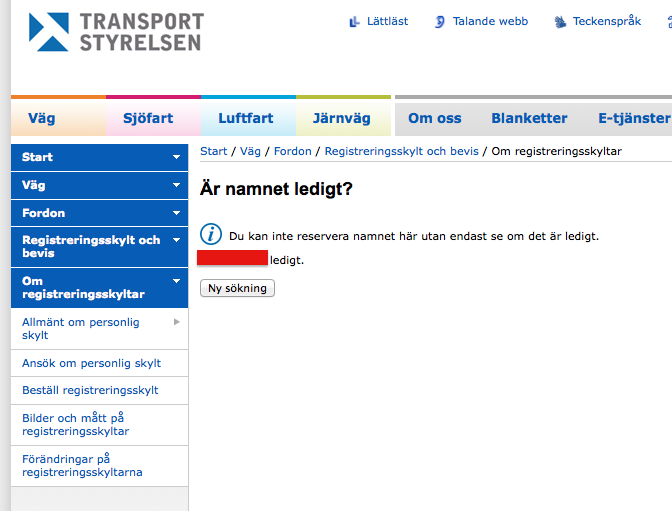The width and height of the screenshot is (672, 511).
Task: Expand the Väg sidebar arrow
Action: tap(177, 186)
